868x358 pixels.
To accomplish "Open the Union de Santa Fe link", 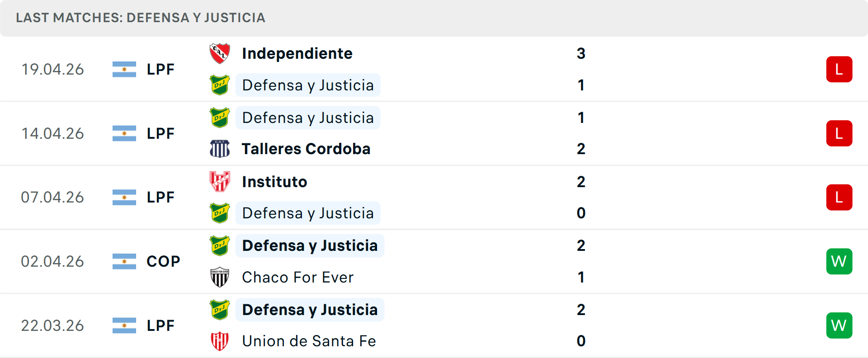I will (x=309, y=341).
